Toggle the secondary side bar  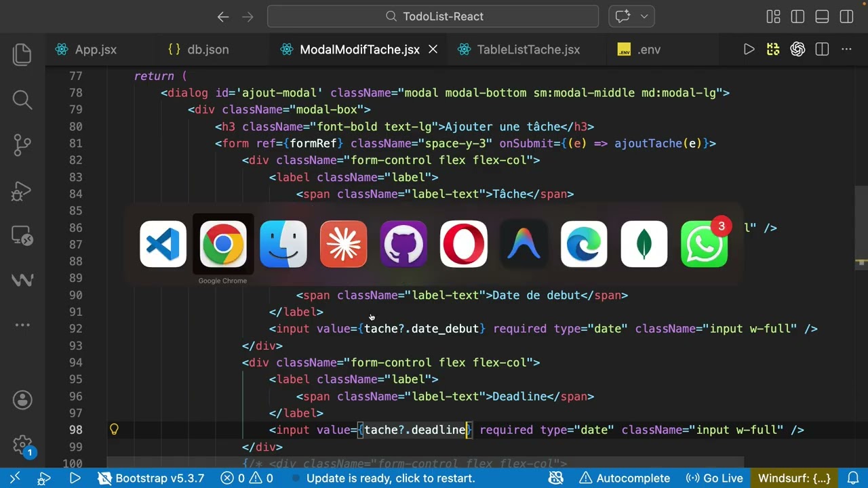(x=846, y=17)
